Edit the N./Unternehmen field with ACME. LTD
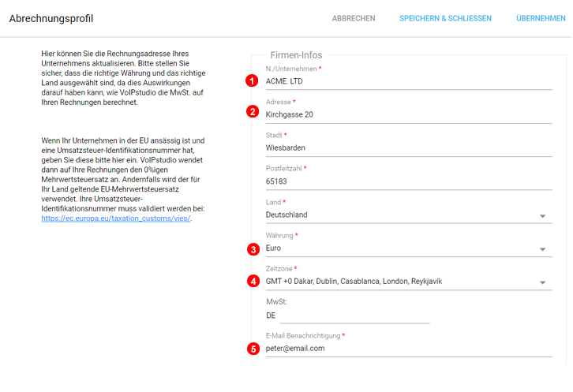 coord(409,81)
